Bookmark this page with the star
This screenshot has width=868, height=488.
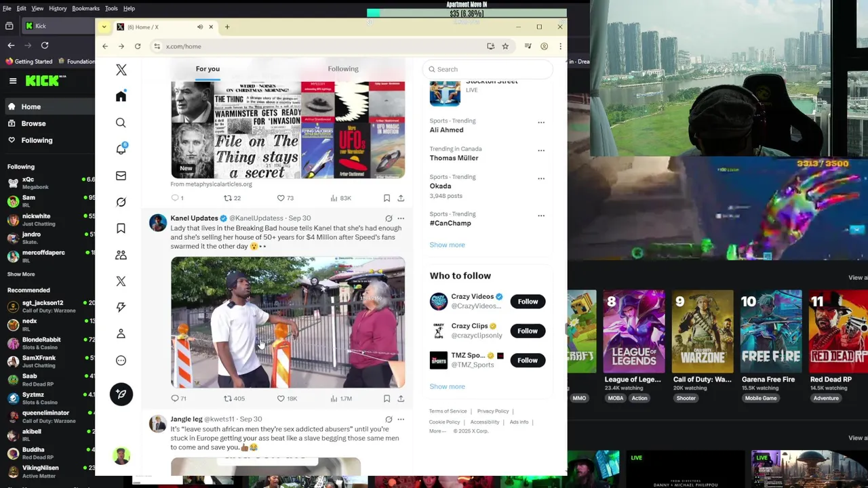pos(505,46)
